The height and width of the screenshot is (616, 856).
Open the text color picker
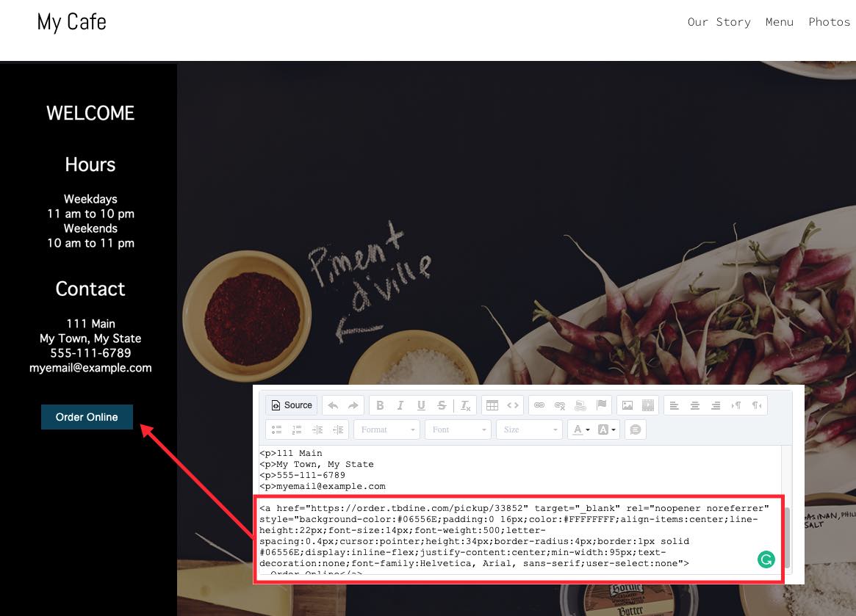pos(578,430)
